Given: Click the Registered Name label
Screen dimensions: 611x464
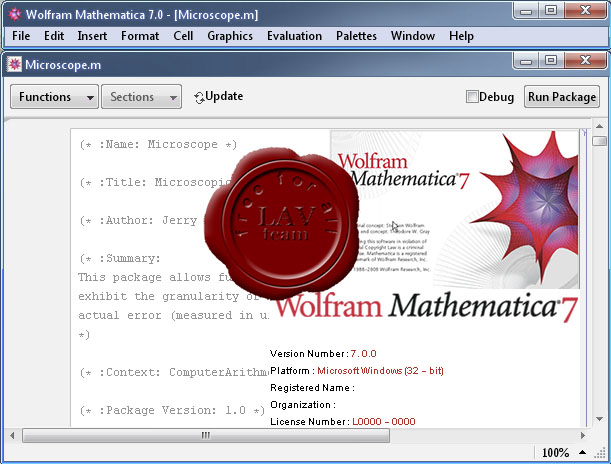Looking at the screenshot, I should click(312, 388).
